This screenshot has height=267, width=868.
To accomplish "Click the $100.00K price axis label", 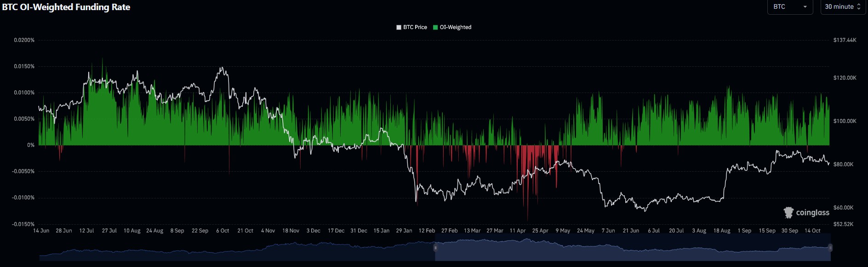I will (x=845, y=121).
